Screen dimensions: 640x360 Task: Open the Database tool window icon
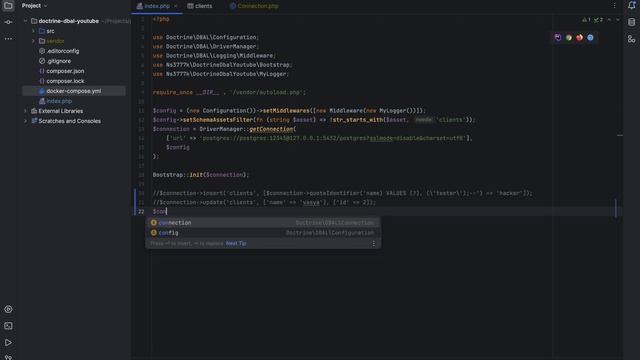pos(631,22)
